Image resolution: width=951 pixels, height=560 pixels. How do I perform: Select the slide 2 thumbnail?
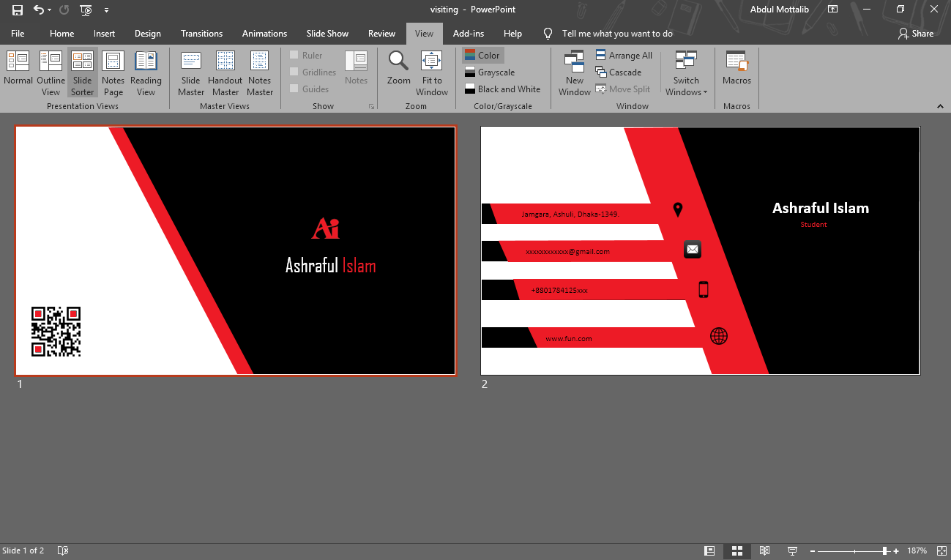coord(700,250)
